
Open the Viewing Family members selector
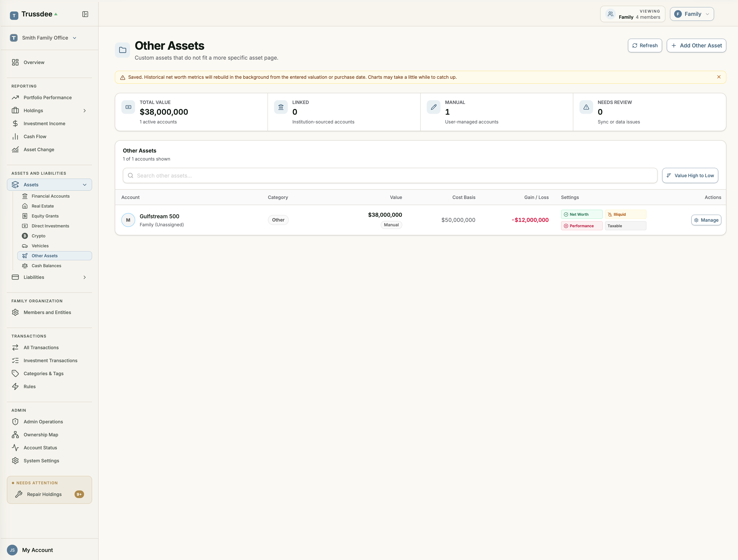[x=633, y=14]
